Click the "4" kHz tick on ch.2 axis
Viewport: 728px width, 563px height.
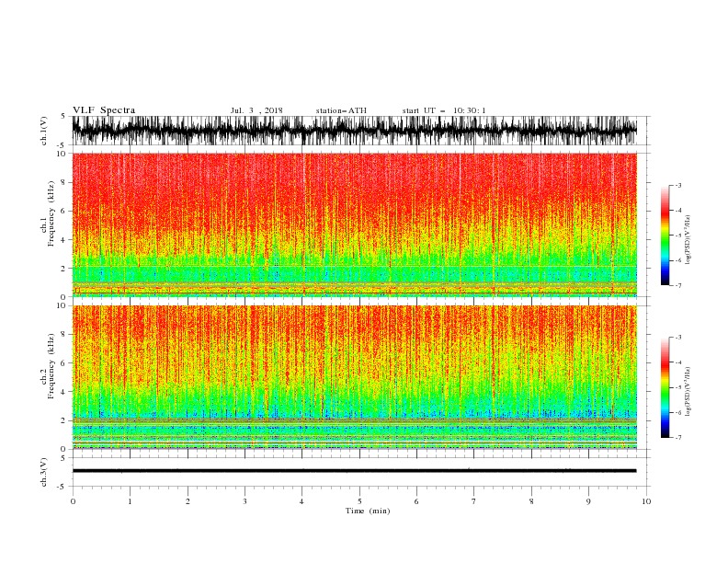pyautogui.click(x=63, y=392)
